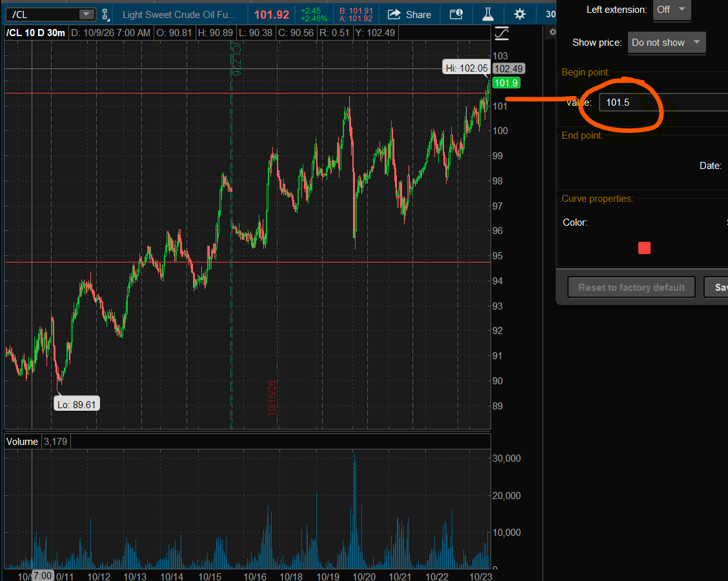This screenshot has width=728, height=581.
Task: Click the green 101.9 last price label
Action: tap(506, 83)
